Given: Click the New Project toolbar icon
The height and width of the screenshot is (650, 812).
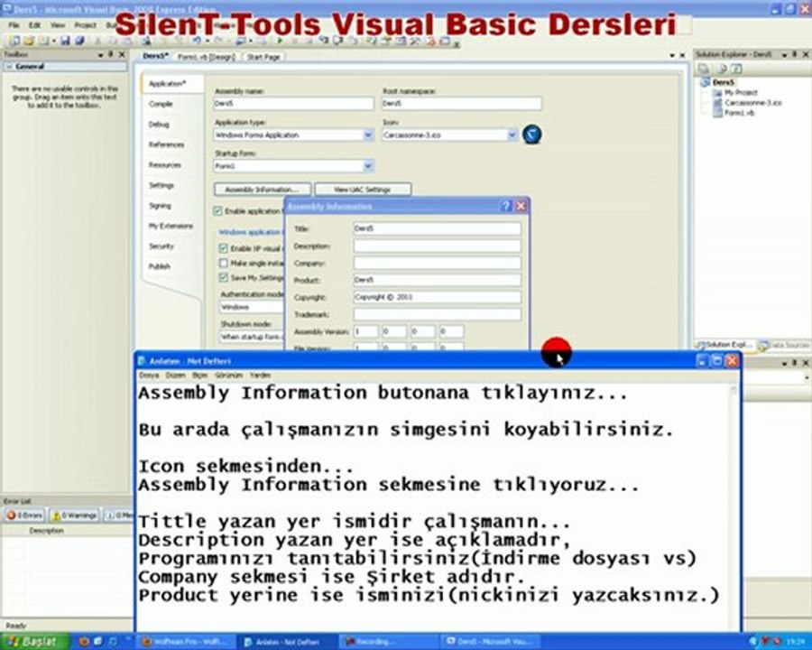Looking at the screenshot, I should coord(14,41).
